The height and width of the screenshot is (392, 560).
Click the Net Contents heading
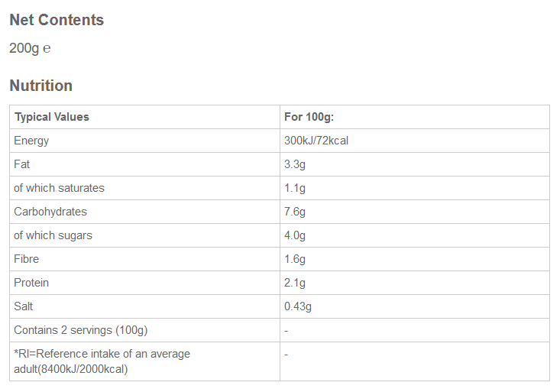coord(57,21)
